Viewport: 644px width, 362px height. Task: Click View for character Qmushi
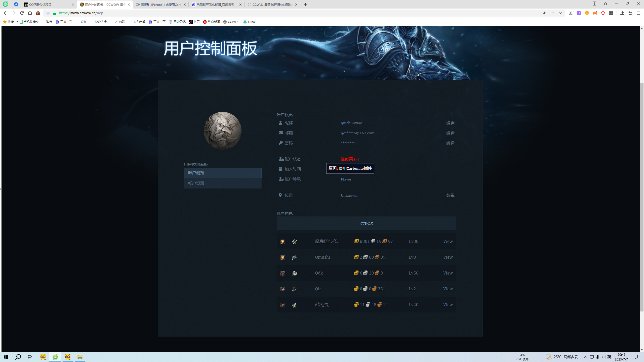click(448, 257)
